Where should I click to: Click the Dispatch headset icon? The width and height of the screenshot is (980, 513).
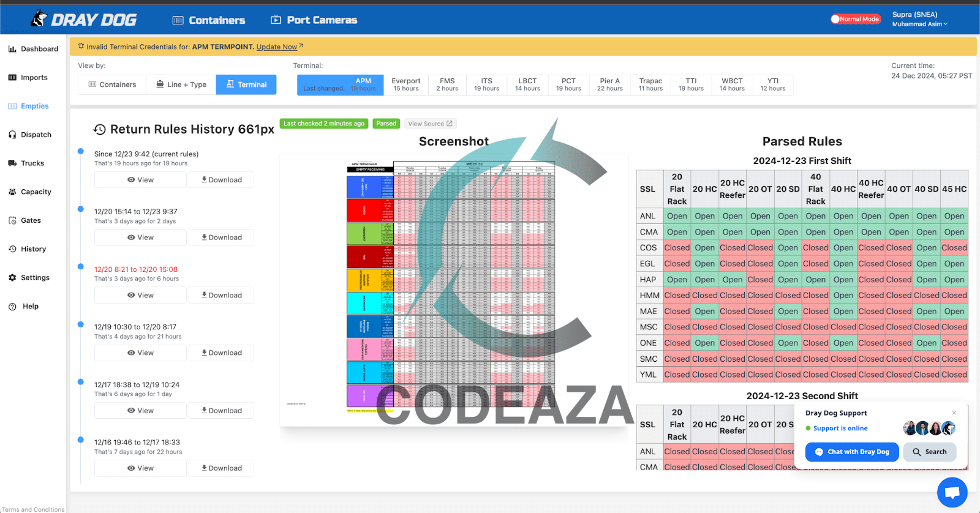point(12,135)
